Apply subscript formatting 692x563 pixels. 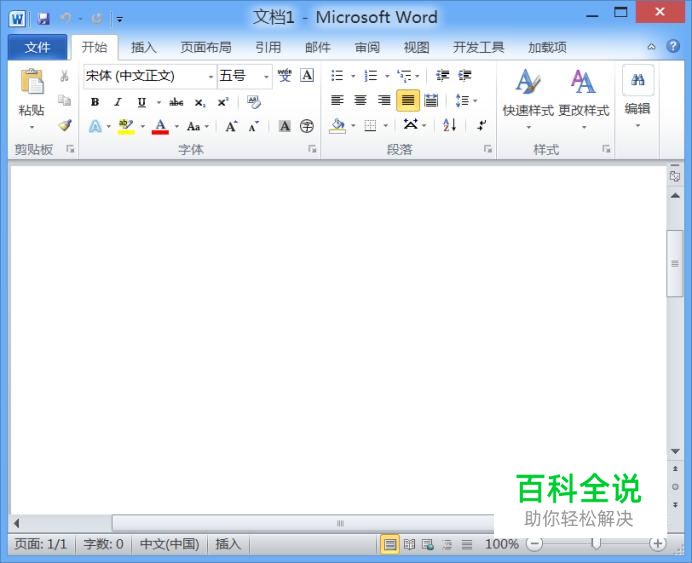click(199, 103)
